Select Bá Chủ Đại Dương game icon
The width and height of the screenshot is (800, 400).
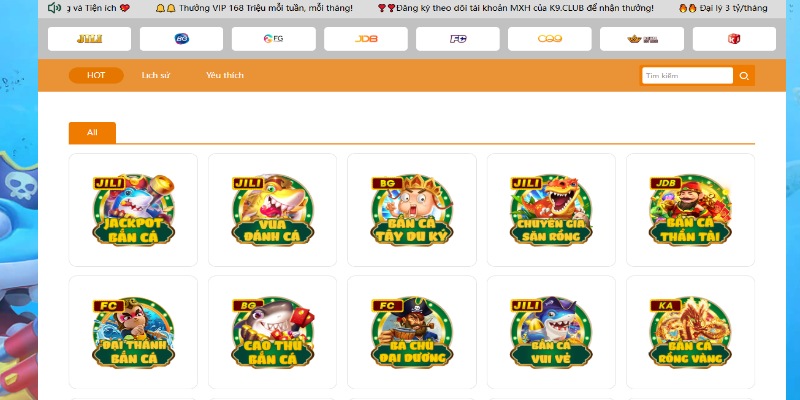(x=412, y=332)
